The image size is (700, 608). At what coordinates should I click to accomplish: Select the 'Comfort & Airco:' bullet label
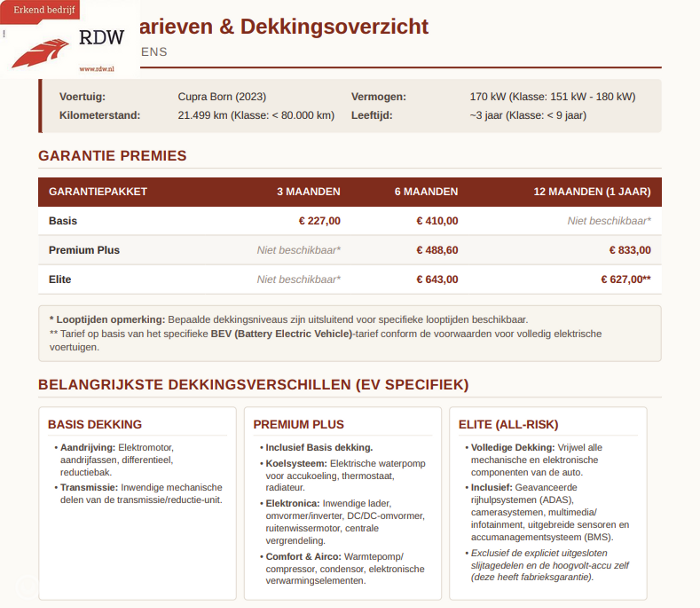[304, 557]
